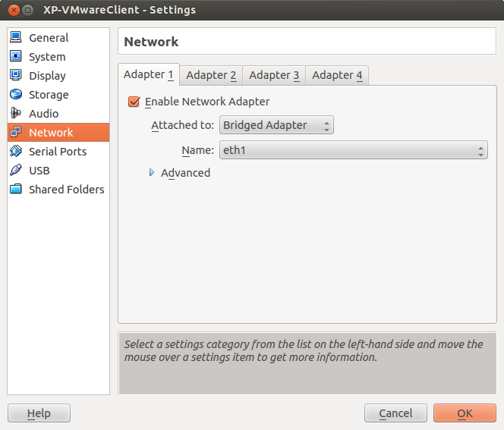
Task: Click the Name field label
Action: click(x=197, y=150)
